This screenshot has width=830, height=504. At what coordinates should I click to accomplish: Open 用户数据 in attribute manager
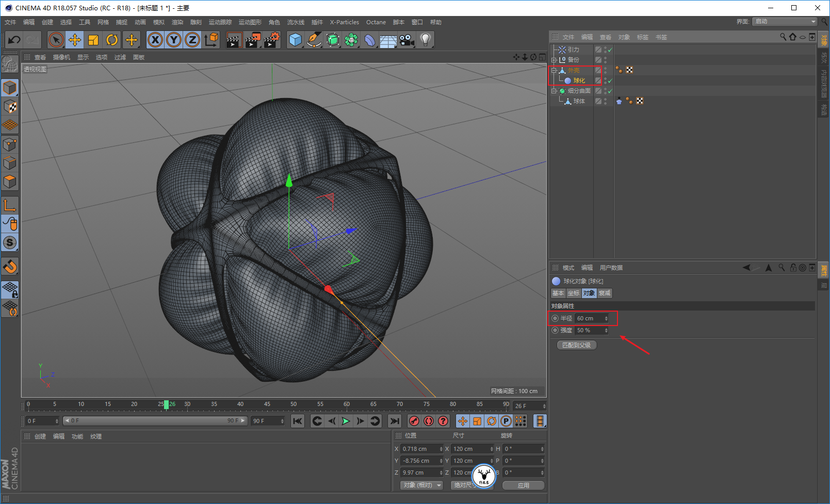coord(611,268)
